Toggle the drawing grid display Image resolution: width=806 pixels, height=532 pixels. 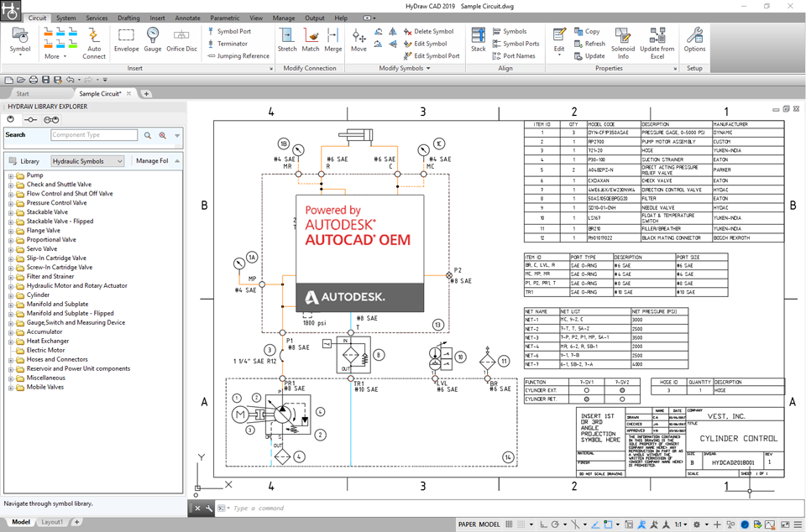point(509,524)
